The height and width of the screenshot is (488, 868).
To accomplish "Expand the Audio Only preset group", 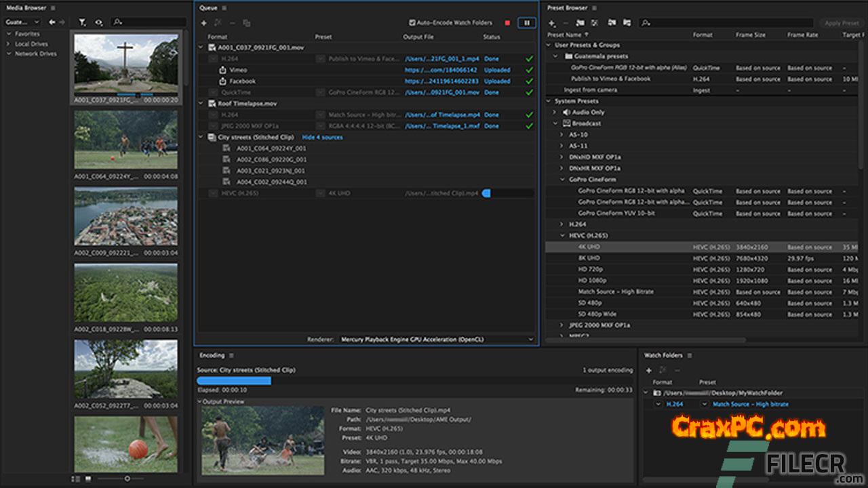I will click(x=555, y=113).
